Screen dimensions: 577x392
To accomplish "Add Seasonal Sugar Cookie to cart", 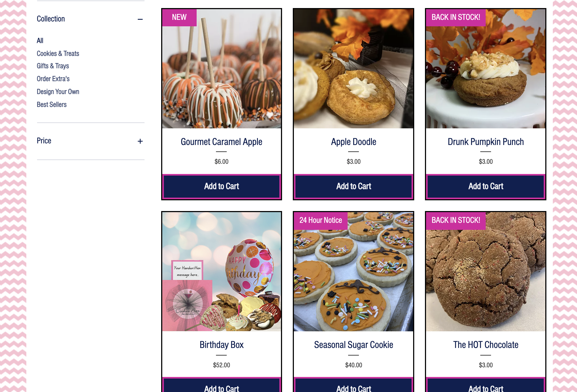I will [354, 387].
